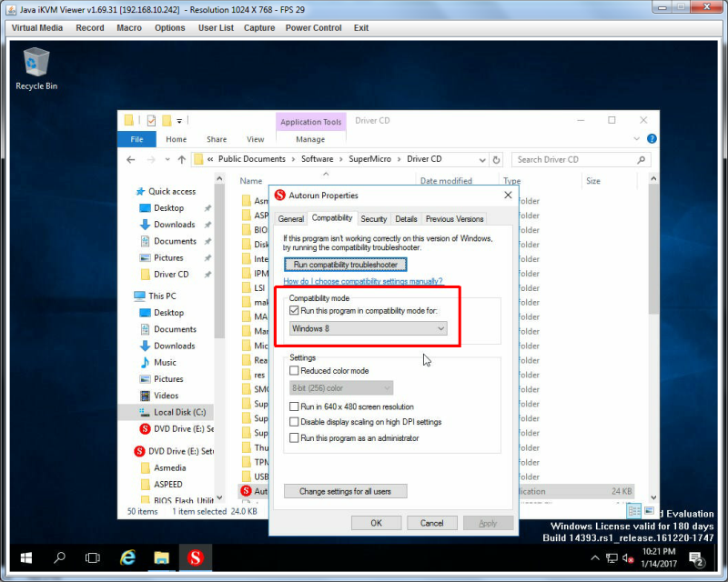The height and width of the screenshot is (582, 728).
Task: Switch to the General tab
Action: [x=291, y=219]
